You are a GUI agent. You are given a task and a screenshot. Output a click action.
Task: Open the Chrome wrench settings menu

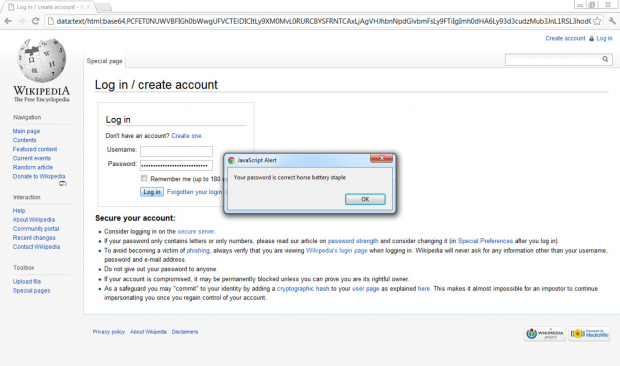612,21
